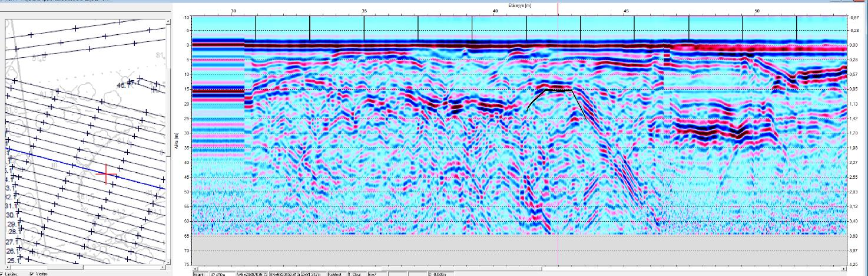Click the magenta vertical cursor line in the radargram
Image resolution: width=868 pixels, height=276 pixels.
[558, 142]
